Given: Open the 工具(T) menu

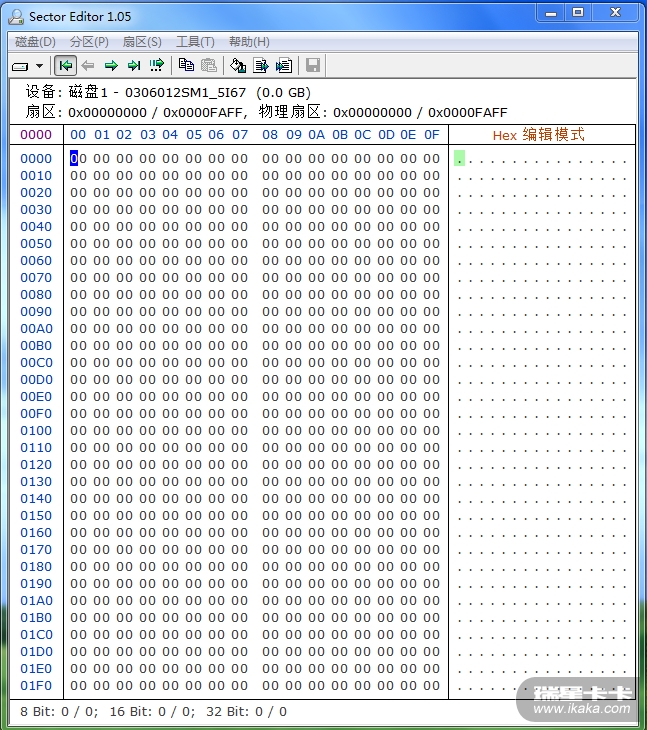Looking at the screenshot, I should click(x=195, y=42).
